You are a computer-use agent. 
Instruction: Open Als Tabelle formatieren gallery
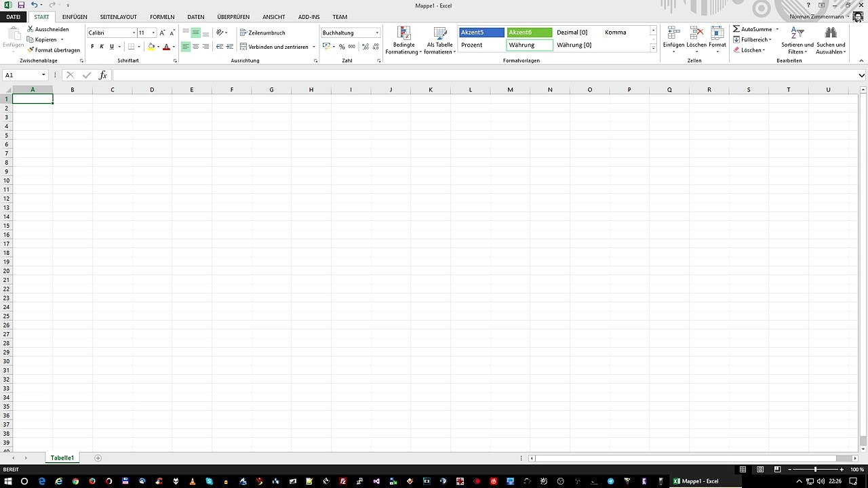439,41
